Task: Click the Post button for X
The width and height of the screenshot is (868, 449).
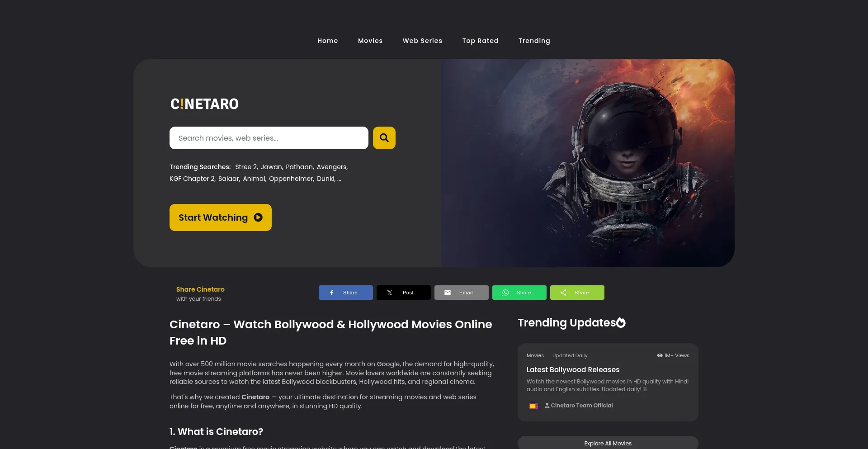Action: click(404, 293)
